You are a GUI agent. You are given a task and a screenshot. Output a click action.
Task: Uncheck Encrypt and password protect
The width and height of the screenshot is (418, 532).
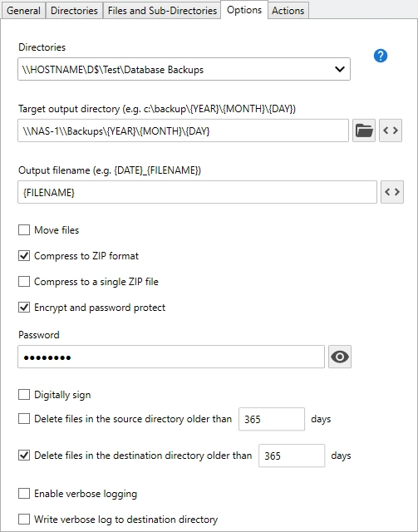click(x=24, y=308)
